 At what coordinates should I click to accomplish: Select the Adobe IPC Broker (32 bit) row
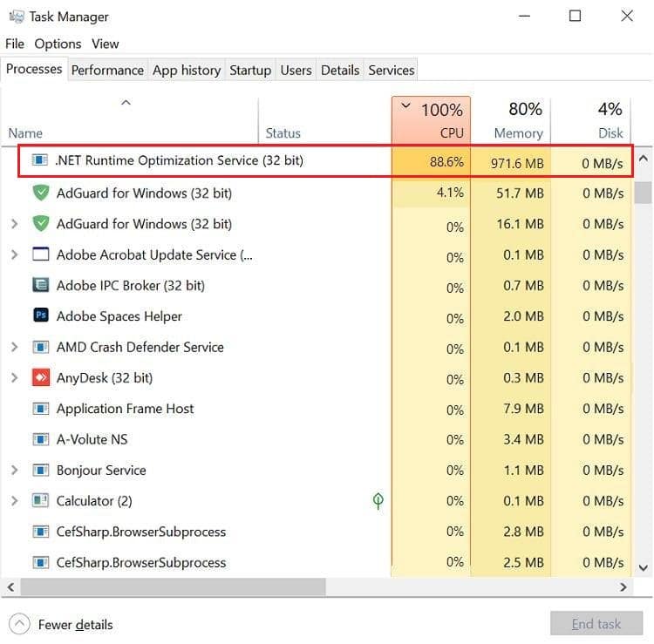(x=317, y=286)
